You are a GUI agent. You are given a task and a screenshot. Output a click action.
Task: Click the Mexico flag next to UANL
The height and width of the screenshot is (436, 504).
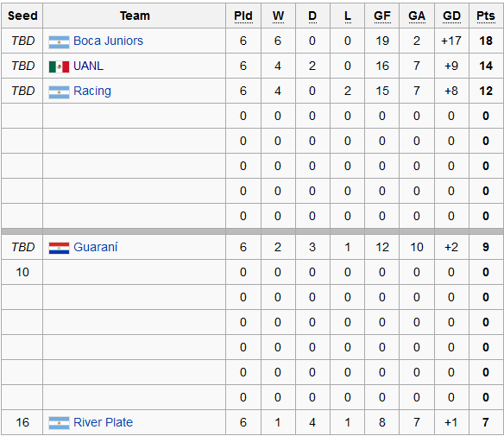(59, 66)
